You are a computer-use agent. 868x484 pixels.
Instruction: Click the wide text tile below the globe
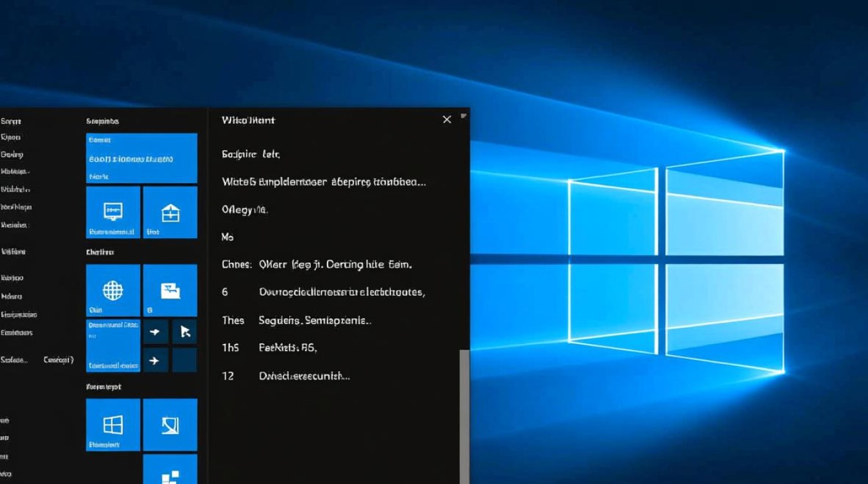[x=113, y=345]
